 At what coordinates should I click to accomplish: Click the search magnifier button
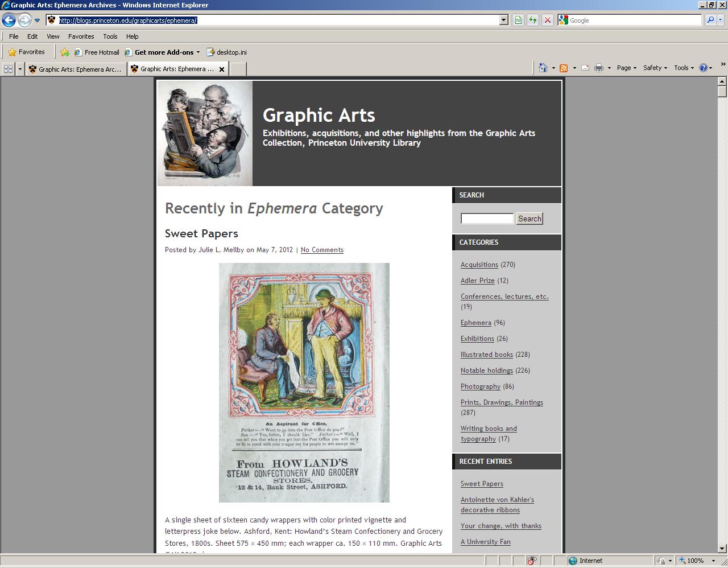[710, 20]
